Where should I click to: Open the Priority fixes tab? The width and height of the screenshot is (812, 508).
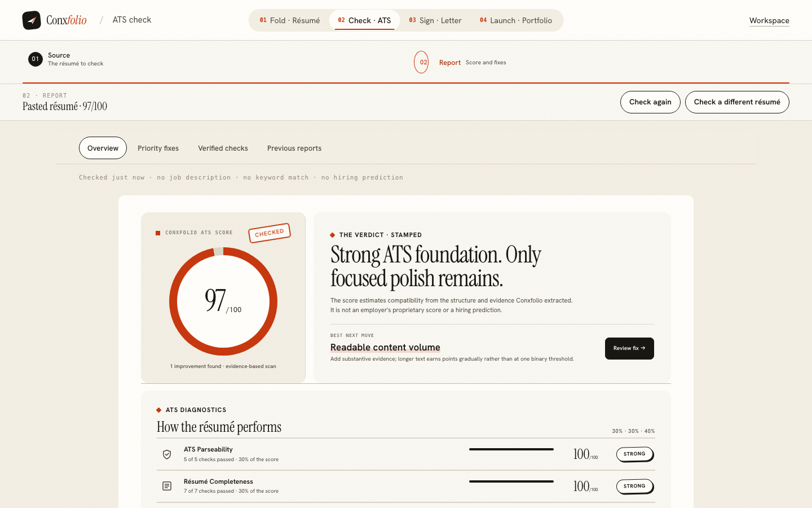click(158, 148)
